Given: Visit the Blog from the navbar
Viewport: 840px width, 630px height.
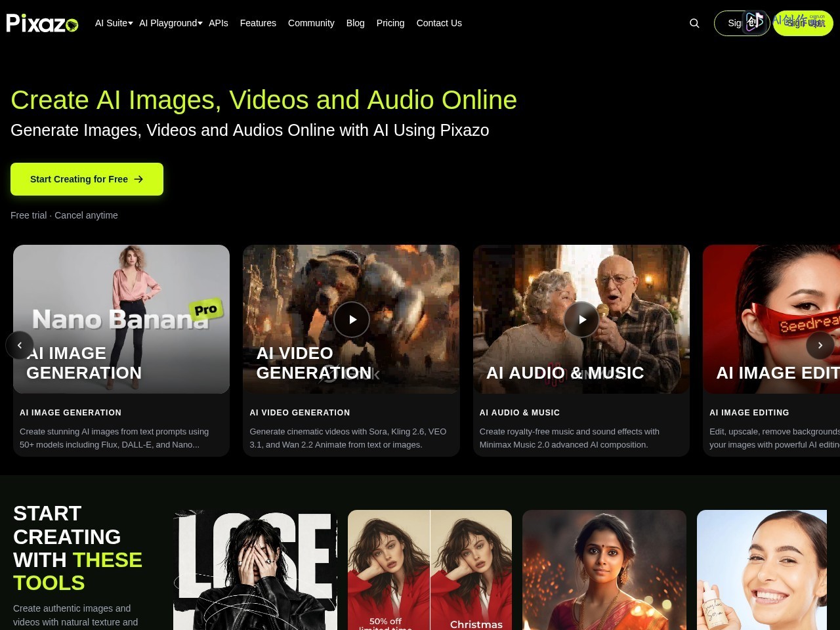Looking at the screenshot, I should coord(356,23).
